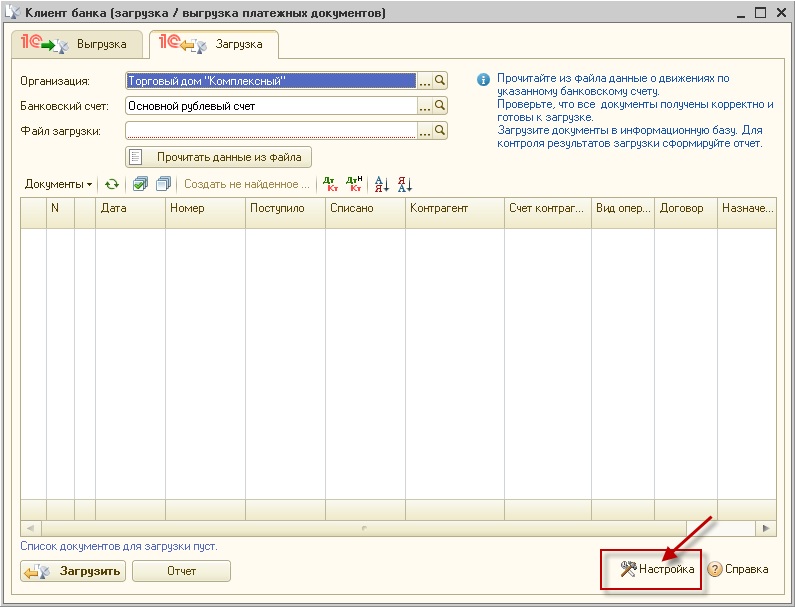Click the check all documents icon
Screen dimensions: 795x607
pos(141,184)
